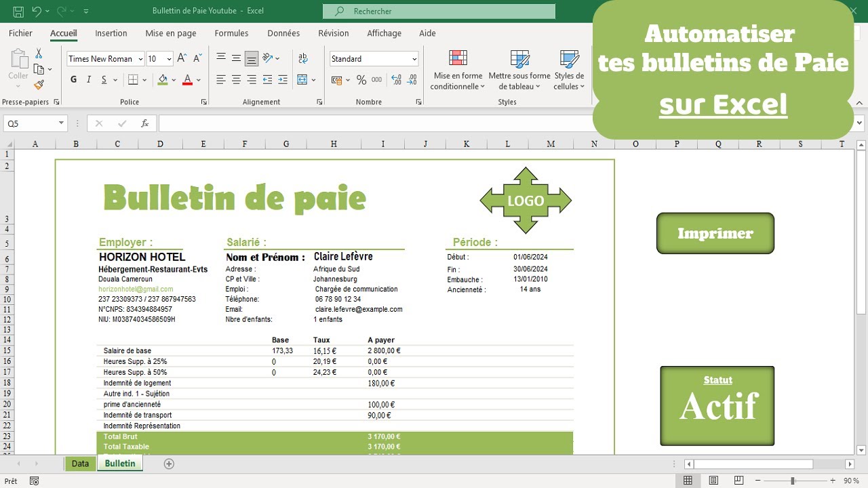Click the Merge and Center icon
Image resolution: width=868 pixels, height=488 pixels.
tap(302, 80)
